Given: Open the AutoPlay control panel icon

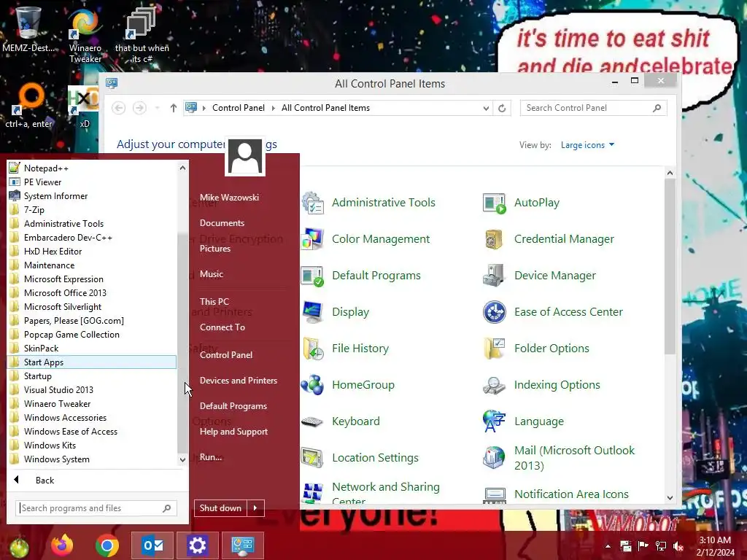Looking at the screenshot, I should pos(494,203).
